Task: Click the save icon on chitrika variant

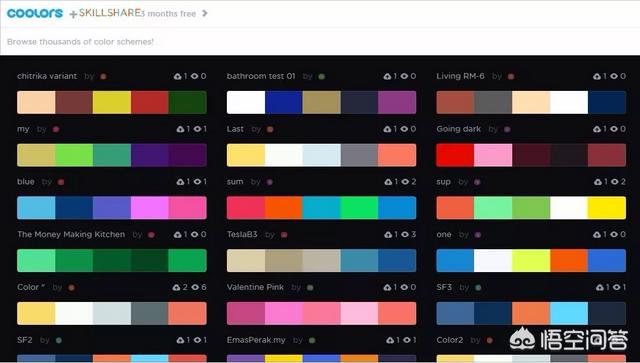Action: tap(178, 76)
